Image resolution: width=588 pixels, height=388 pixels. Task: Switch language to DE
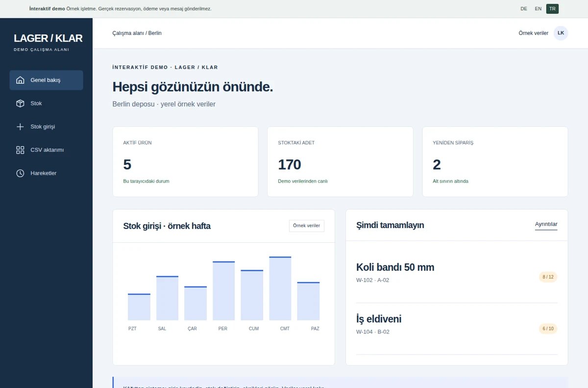point(524,9)
